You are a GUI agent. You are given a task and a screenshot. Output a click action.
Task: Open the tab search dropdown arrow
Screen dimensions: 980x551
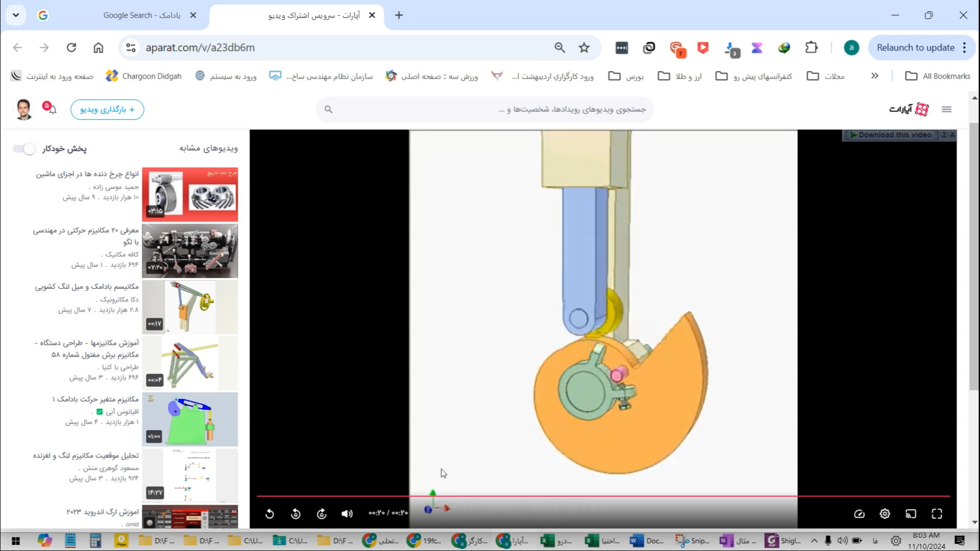16,15
